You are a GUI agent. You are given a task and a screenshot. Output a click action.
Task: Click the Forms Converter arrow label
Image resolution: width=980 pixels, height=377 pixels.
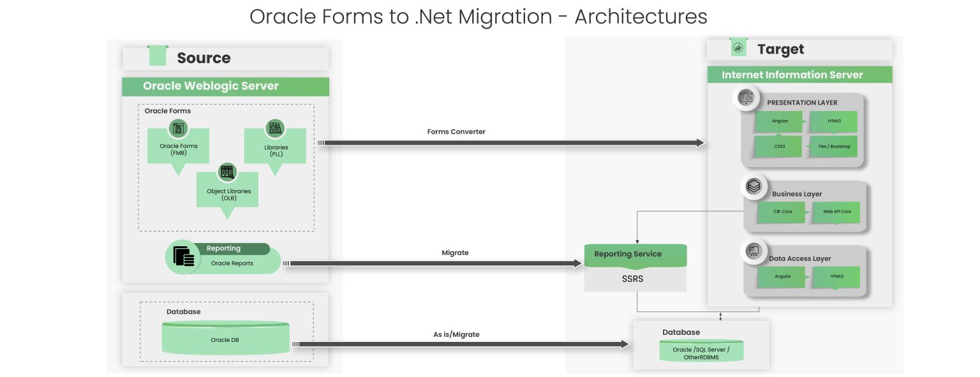point(456,131)
